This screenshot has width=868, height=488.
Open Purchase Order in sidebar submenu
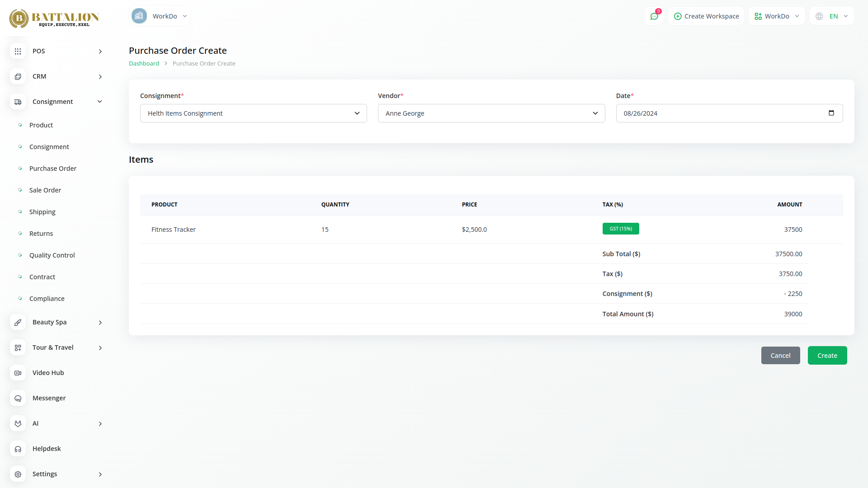tap(53, 169)
